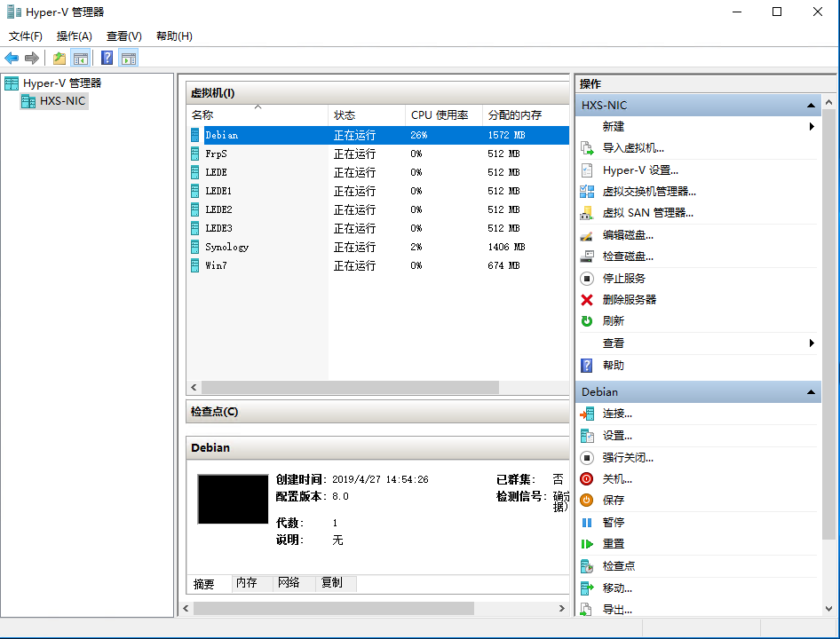Click the actions pane vertical scrollbar
This screenshot has height=639, width=840.
(828, 324)
